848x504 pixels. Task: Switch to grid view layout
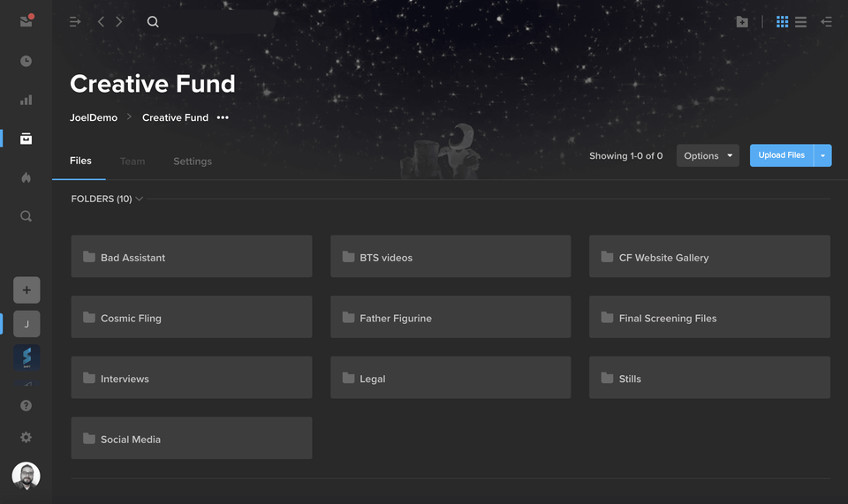[782, 21]
